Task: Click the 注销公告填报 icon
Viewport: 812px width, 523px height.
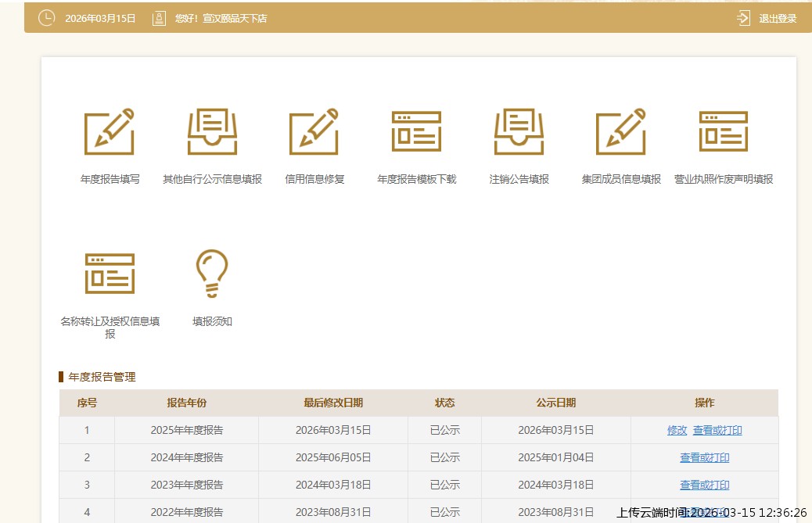Action: click(x=519, y=132)
